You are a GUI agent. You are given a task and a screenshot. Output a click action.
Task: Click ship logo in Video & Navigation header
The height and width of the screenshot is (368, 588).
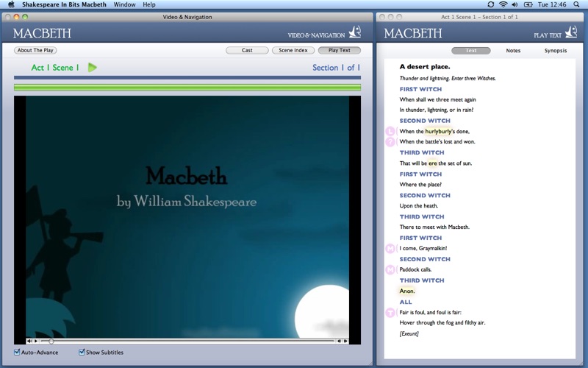(355, 32)
